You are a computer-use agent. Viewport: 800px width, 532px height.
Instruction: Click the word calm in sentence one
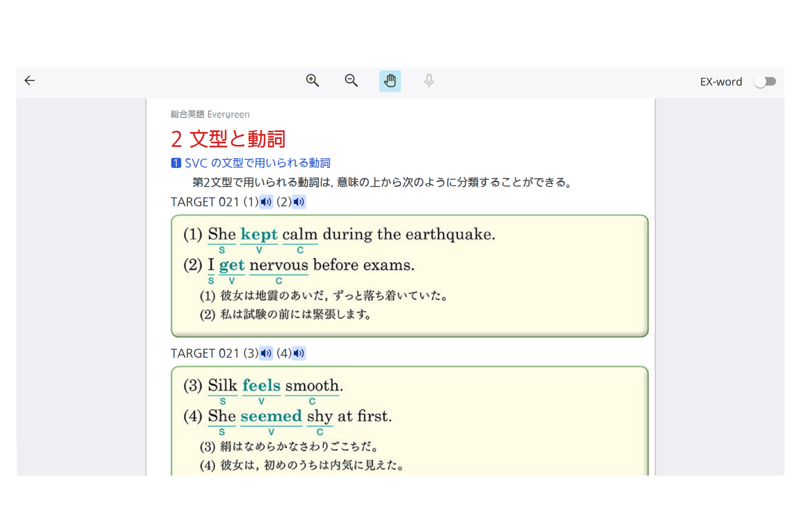[300, 235]
